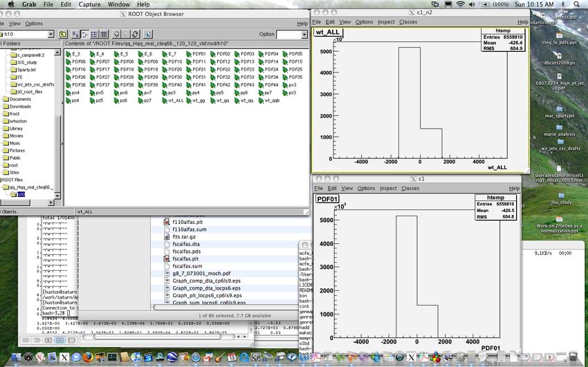This screenshot has height=367, width=588.
Task: Open Window menu in Grab menu bar
Action: [x=118, y=4]
